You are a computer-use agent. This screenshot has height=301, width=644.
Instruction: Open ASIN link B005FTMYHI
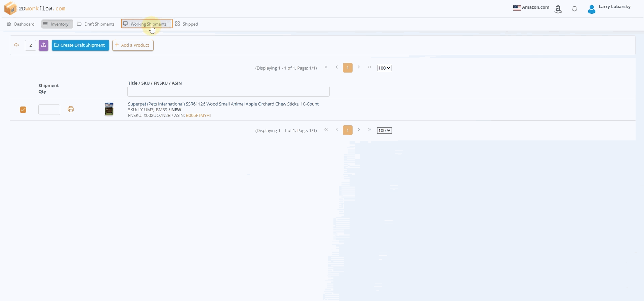[x=198, y=115]
